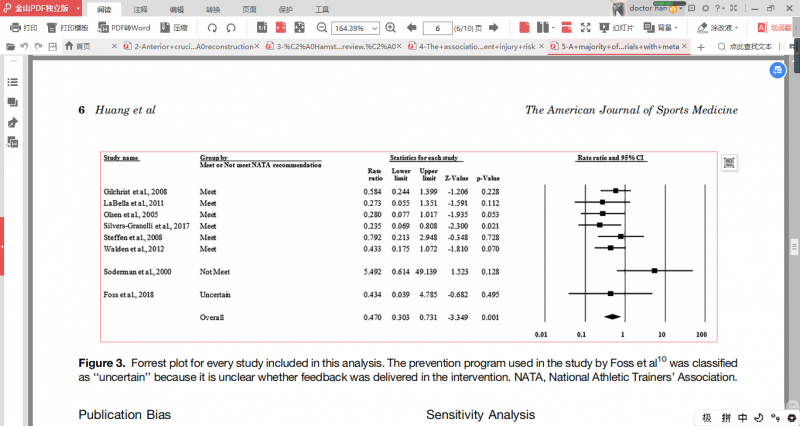Screen dimensions: 800x426
Task: Switch to the Annotate (注释) menu tab
Action: (140, 8)
